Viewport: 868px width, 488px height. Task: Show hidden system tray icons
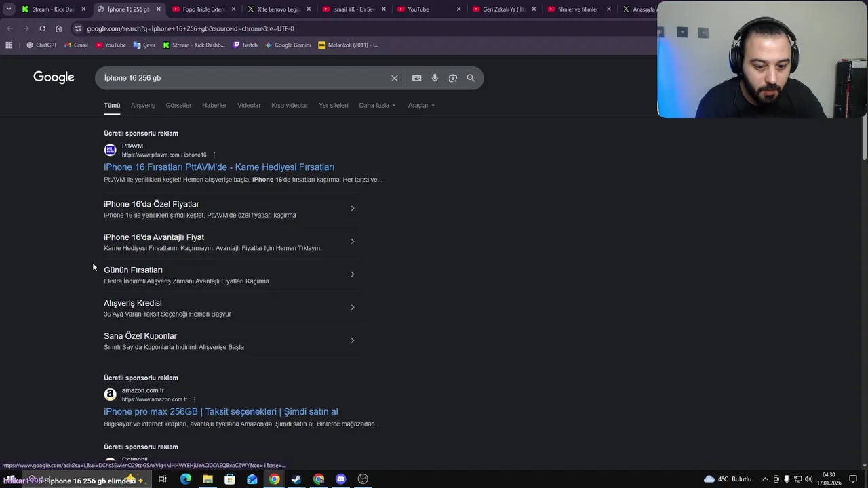[765, 479]
